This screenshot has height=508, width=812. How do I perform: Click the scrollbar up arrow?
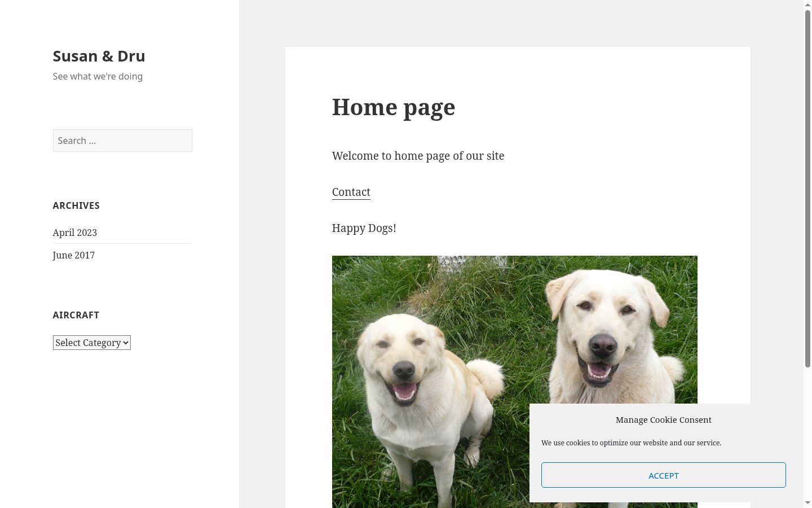point(807,5)
